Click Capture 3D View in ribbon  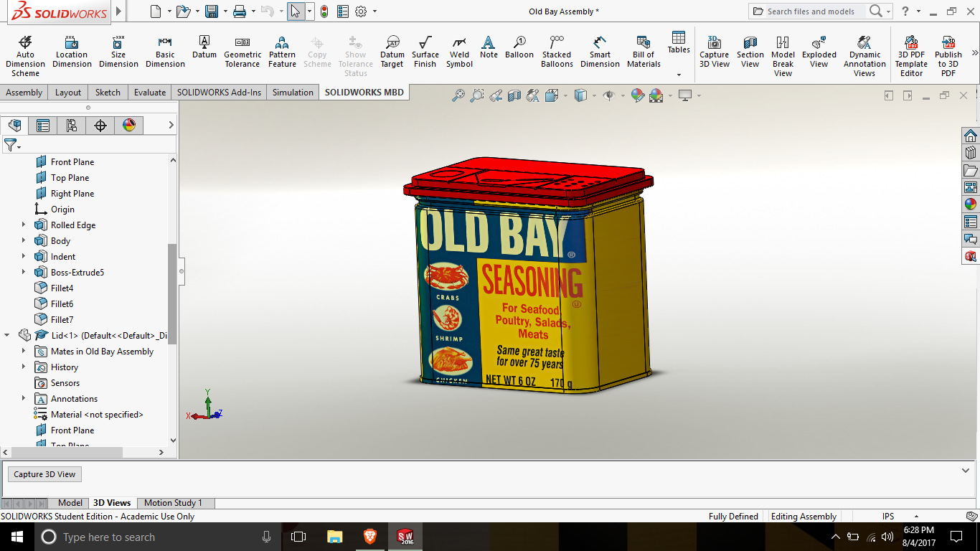715,52
